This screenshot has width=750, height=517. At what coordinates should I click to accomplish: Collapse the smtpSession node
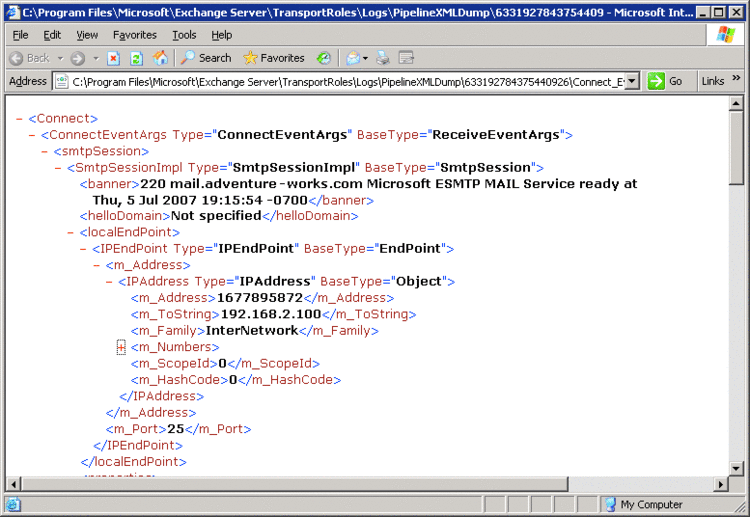tap(44, 152)
